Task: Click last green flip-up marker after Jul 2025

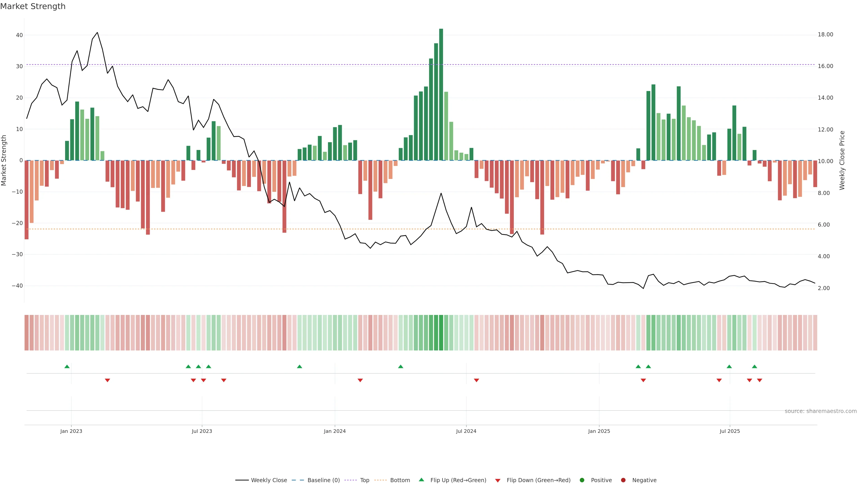Action: point(755,366)
